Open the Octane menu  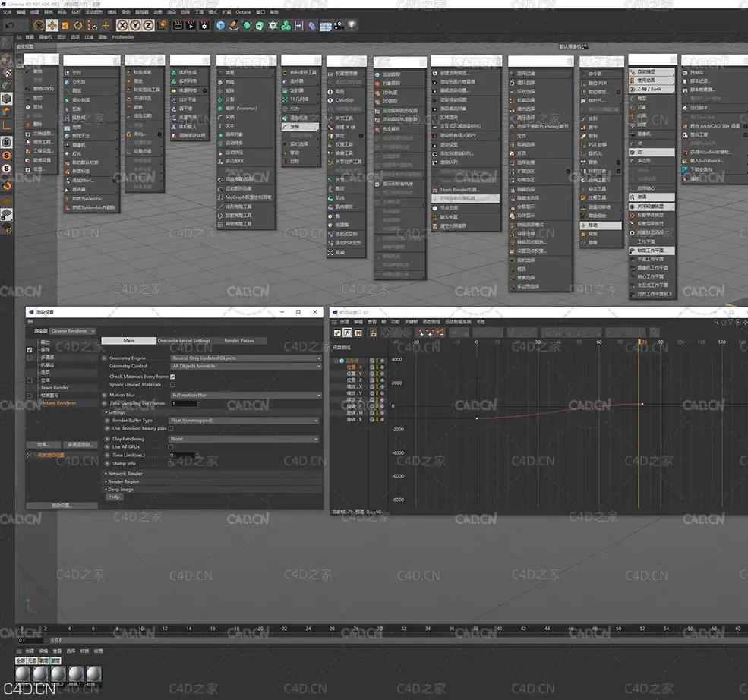(x=243, y=12)
